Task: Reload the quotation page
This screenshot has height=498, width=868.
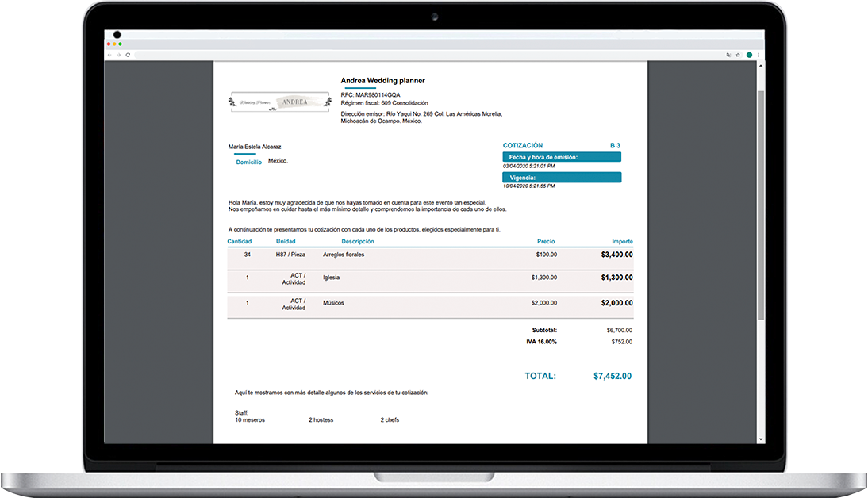Action: pyautogui.click(x=128, y=55)
